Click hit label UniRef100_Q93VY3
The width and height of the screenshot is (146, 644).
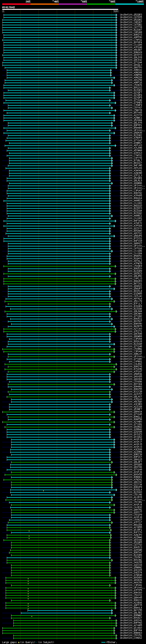(131, 55)
